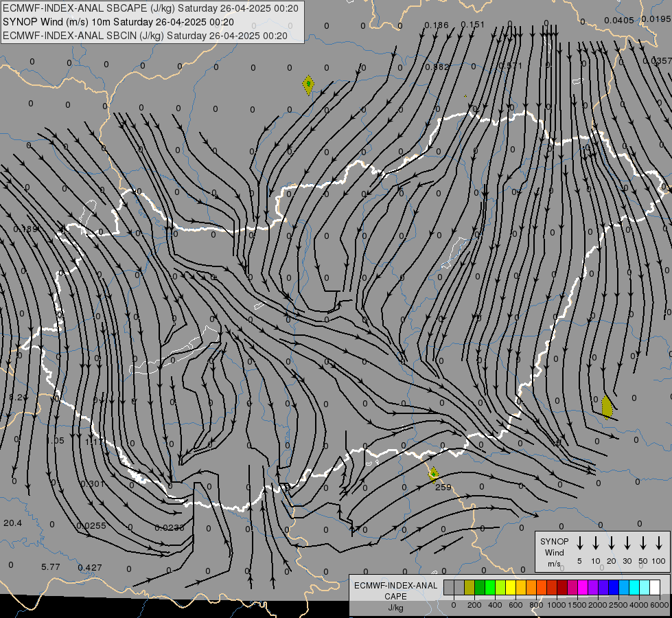Click the 1500 tick label on CAPE scale

coord(577,605)
